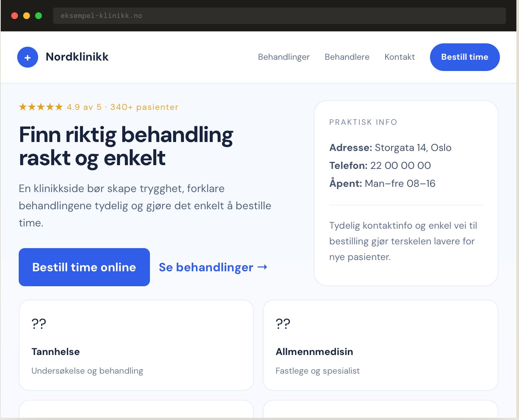Click the Nordklinikk brand name
Image resolution: width=519 pixels, height=420 pixels.
coord(77,57)
